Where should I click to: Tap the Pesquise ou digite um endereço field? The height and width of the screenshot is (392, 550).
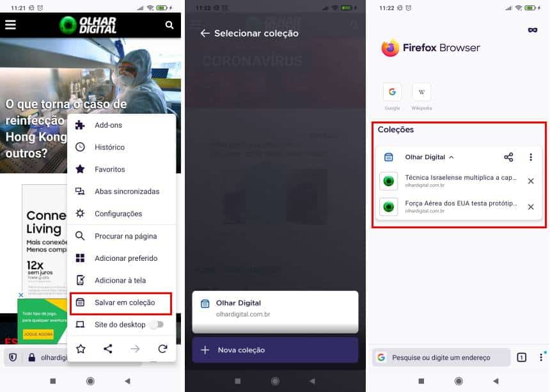(441, 357)
